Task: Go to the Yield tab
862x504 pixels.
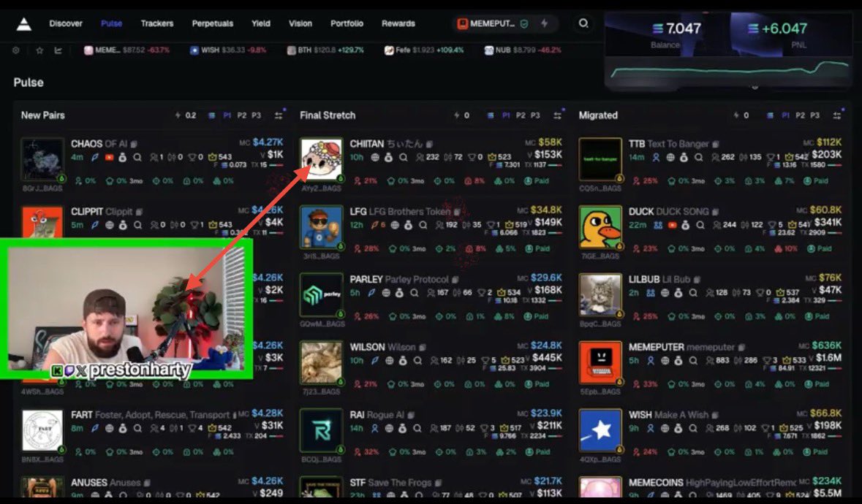Action: click(261, 23)
